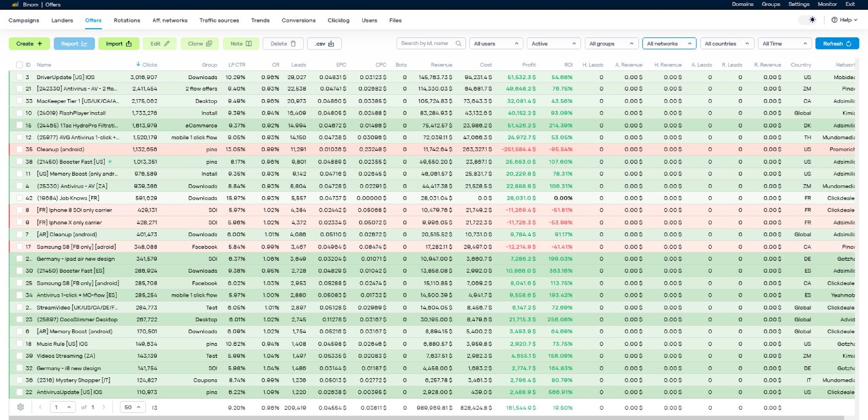
Task: Open the Clicklog tab
Action: point(339,21)
